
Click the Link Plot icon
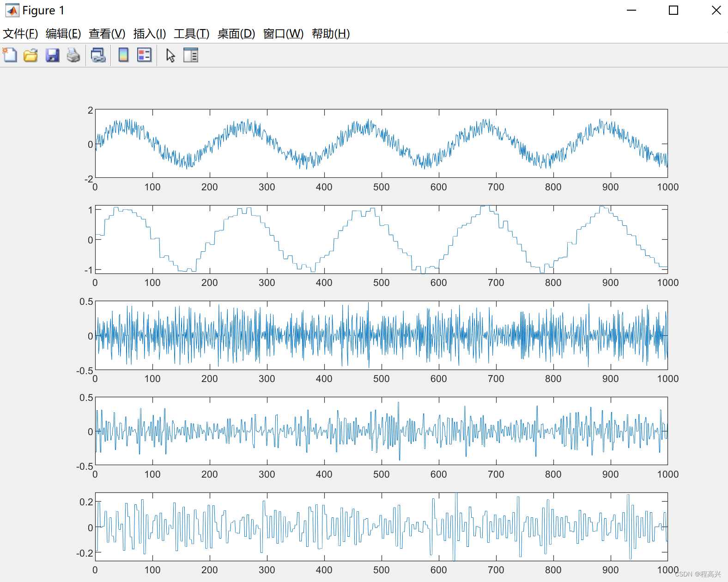(98, 55)
